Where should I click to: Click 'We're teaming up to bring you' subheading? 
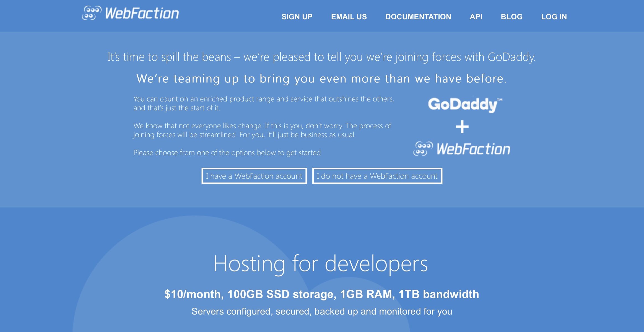point(321,79)
